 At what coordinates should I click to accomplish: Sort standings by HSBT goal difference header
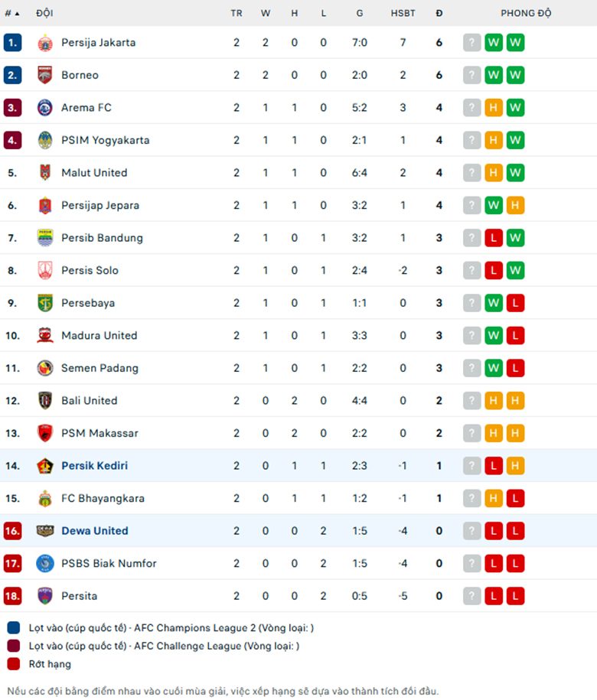click(x=403, y=14)
